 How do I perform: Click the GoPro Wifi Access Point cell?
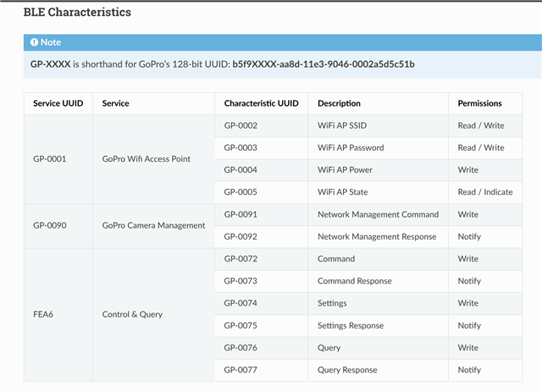153,159
